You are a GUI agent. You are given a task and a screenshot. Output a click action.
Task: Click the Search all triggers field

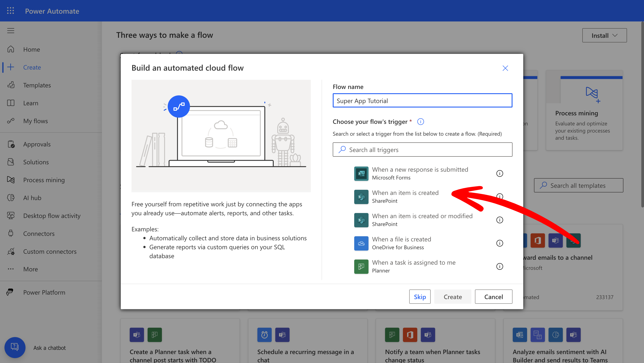click(x=422, y=150)
